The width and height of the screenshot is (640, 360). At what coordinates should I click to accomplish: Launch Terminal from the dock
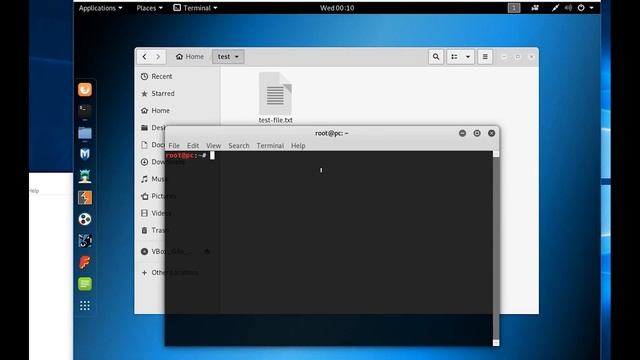85,110
